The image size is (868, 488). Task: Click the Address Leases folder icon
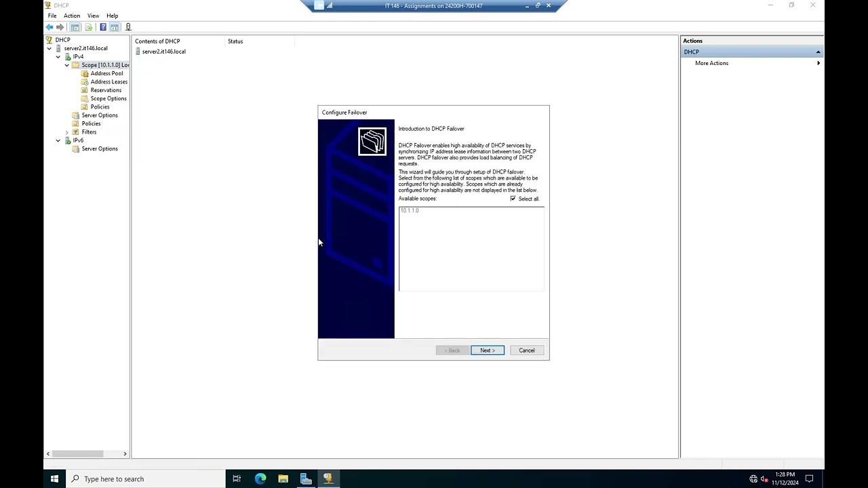click(x=85, y=82)
